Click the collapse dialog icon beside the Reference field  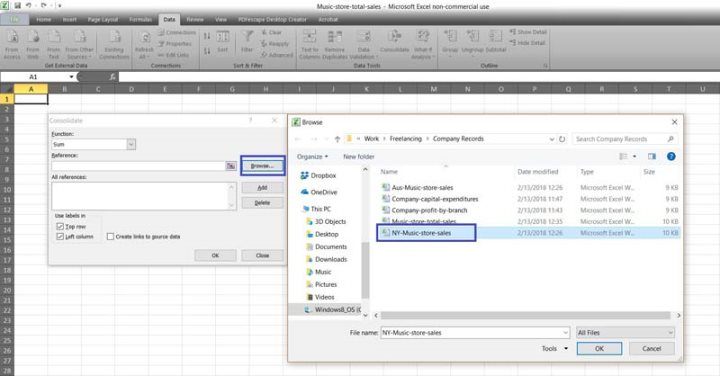[231, 166]
